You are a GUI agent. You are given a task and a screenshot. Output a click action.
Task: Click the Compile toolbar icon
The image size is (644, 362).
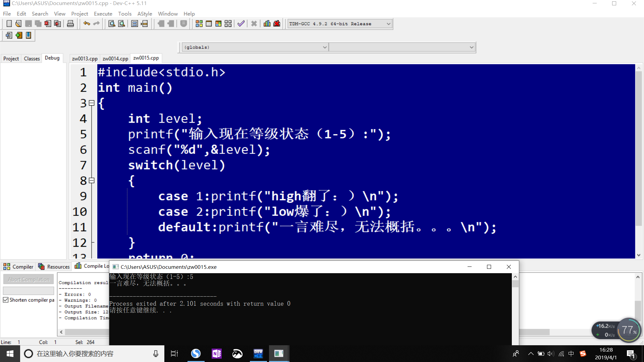pyautogui.click(x=199, y=24)
